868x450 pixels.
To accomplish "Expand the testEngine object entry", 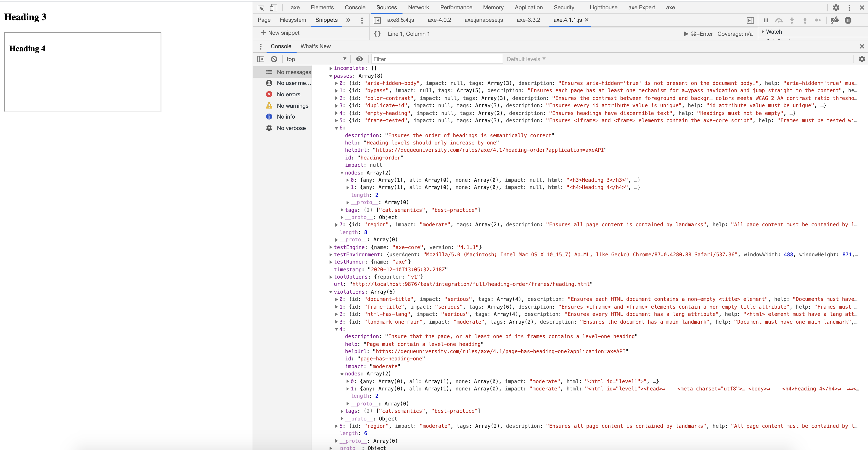I will 331,247.
